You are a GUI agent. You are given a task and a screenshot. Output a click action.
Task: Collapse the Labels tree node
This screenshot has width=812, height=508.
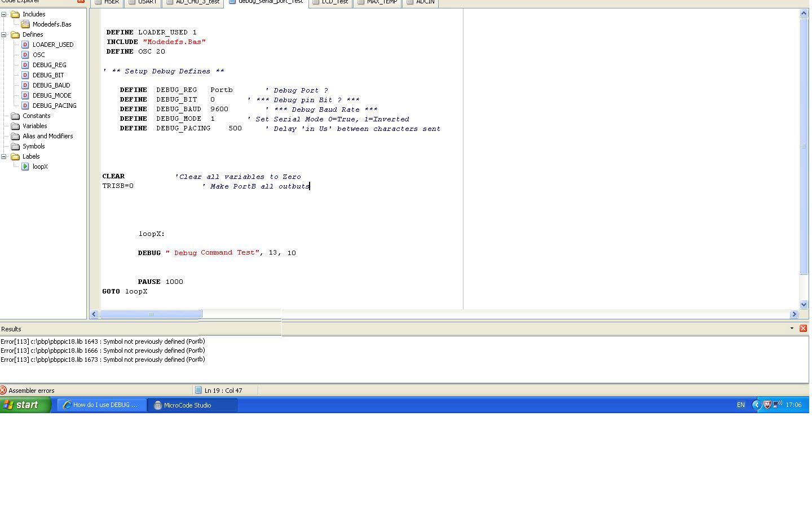point(4,156)
